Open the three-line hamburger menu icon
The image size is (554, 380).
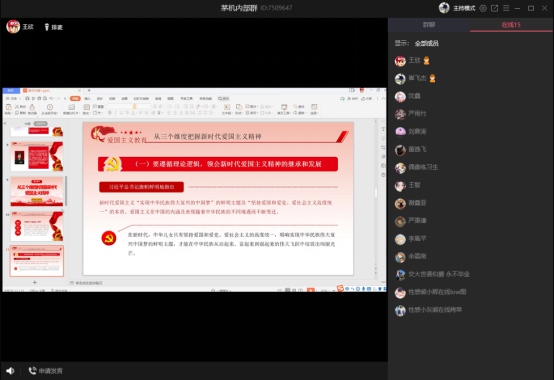(x=506, y=8)
